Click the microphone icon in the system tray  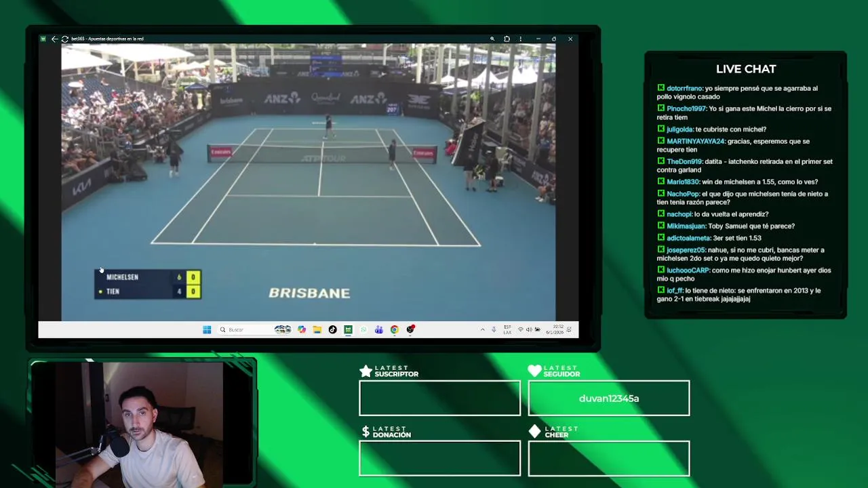click(494, 330)
